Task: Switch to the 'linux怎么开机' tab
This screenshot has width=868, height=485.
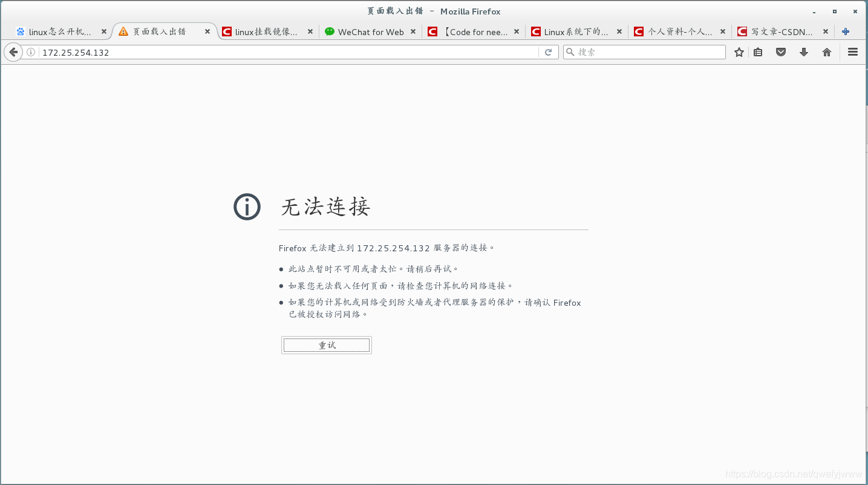Action: [60, 32]
